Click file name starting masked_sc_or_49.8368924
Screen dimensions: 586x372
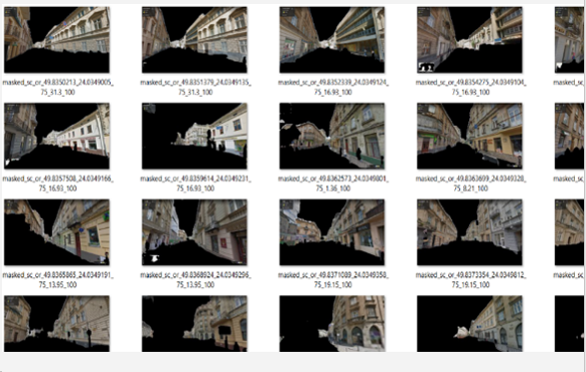coord(195,280)
